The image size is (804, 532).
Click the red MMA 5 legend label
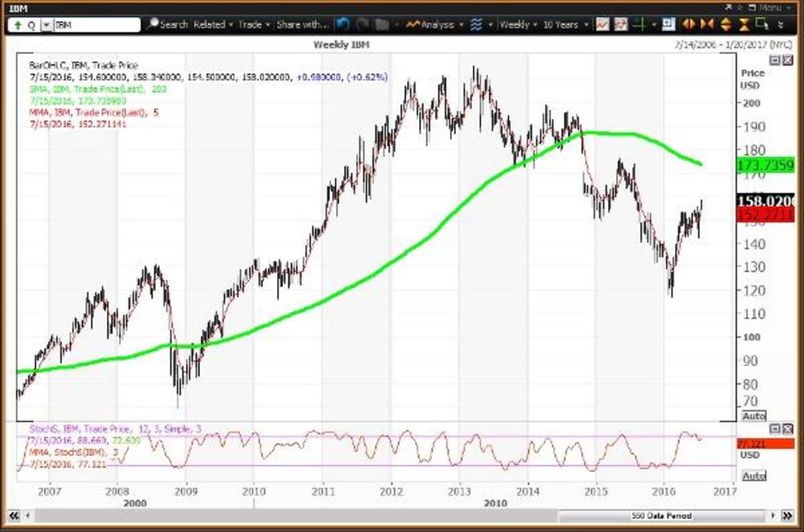point(94,113)
